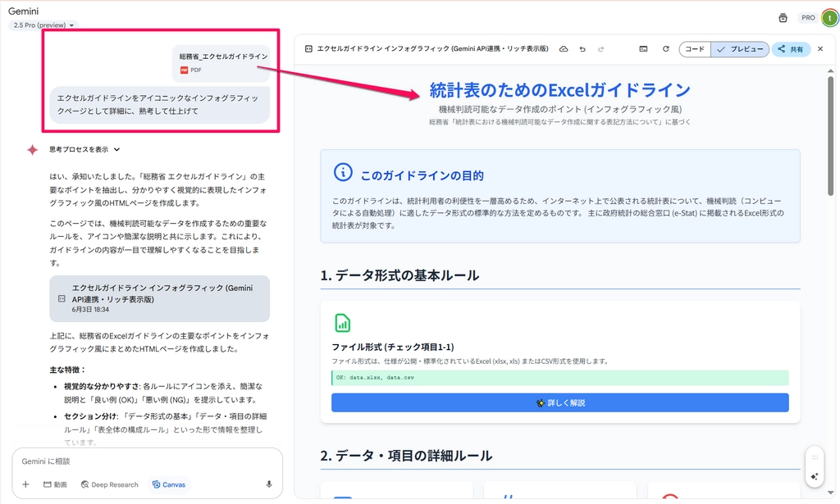Click the heading 統計表のためのExcelガイドライン
This screenshot has height=504, width=840.
[x=559, y=90]
